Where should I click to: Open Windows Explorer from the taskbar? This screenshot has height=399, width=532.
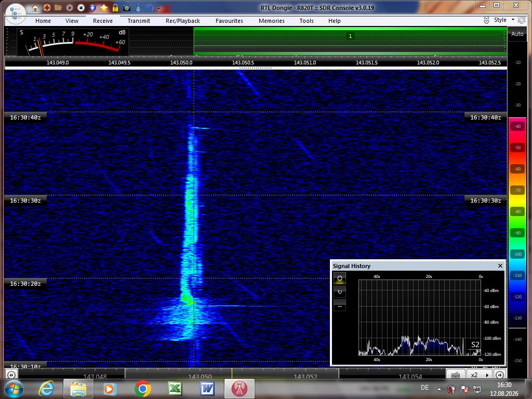click(78, 389)
